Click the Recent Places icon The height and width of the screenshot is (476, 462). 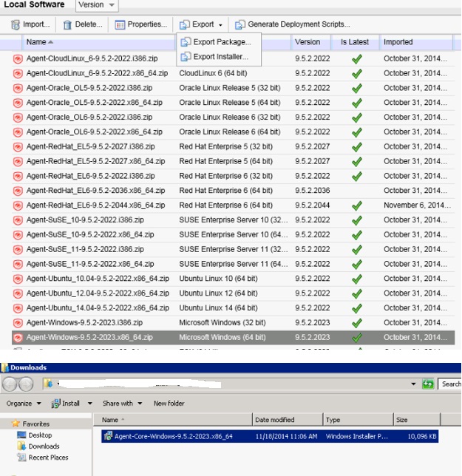pos(21,458)
